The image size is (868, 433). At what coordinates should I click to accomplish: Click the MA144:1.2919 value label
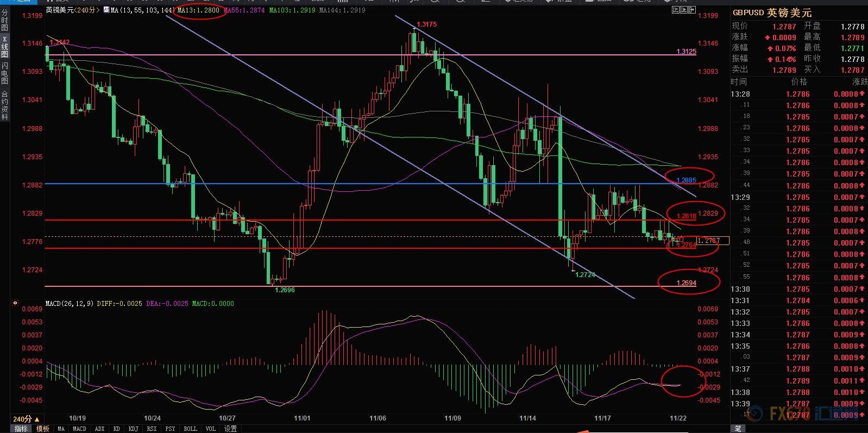pyautogui.click(x=342, y=10)
